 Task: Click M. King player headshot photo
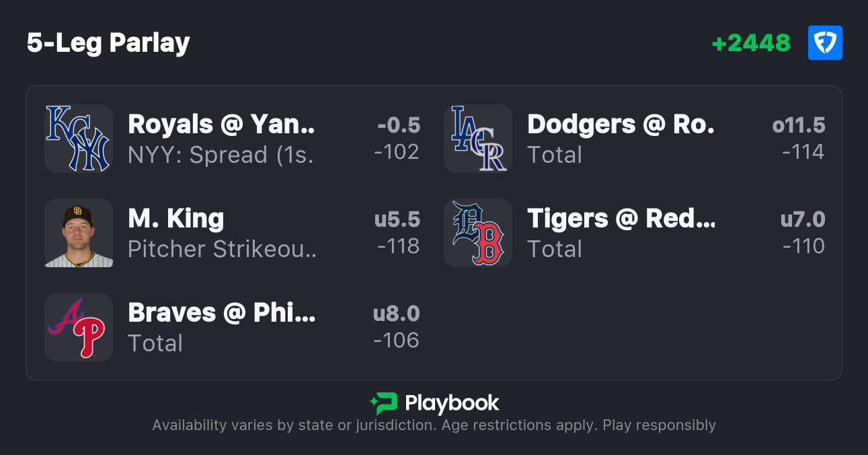click(79, 233)
